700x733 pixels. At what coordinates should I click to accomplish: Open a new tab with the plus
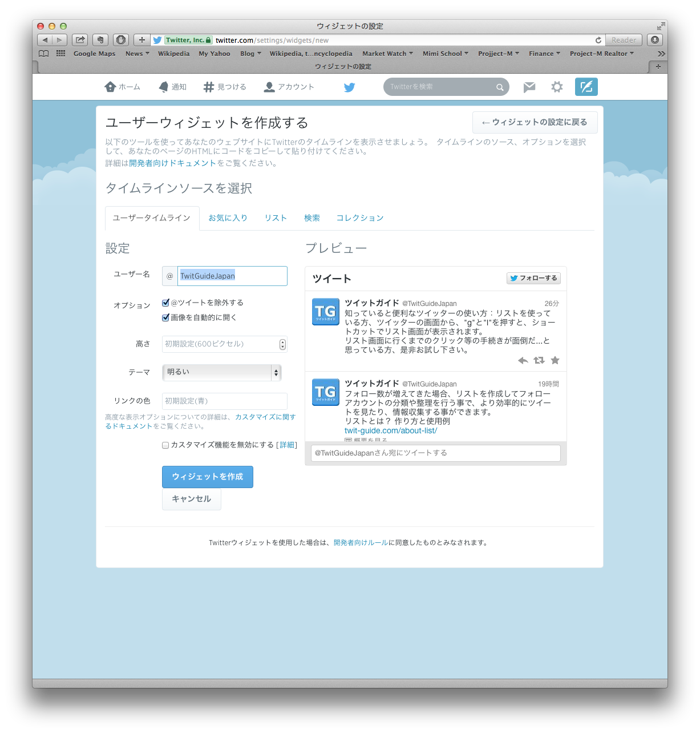click(x=658, y=67)
